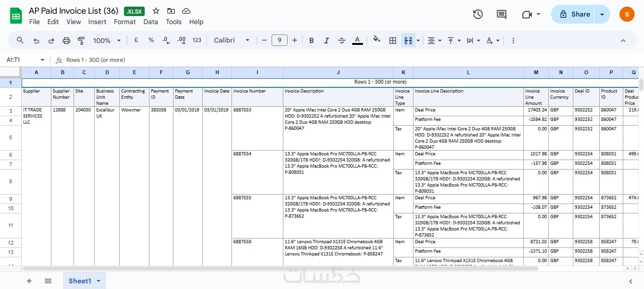Open the Edit menu
Image resolution: width=644 pixels, height=289 pixels.
coord(53,22)
